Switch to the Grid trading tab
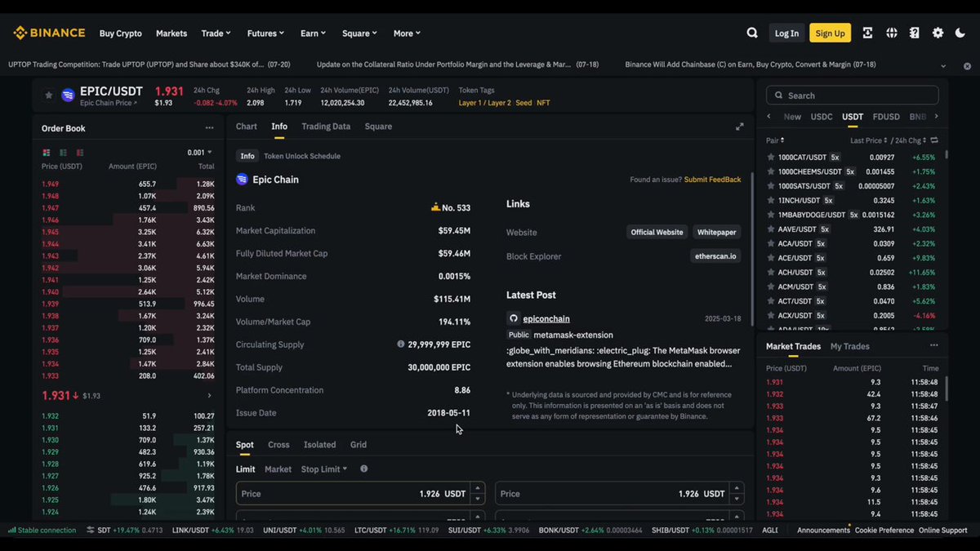 (x=359, y=445)
